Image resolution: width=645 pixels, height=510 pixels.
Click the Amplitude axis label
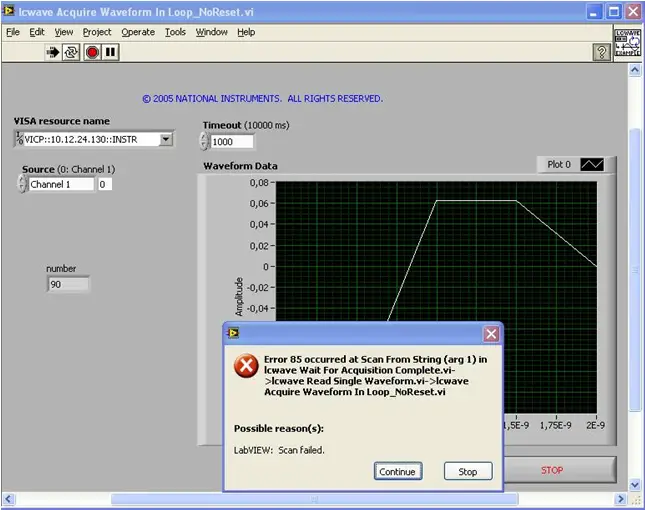point(239,297)
